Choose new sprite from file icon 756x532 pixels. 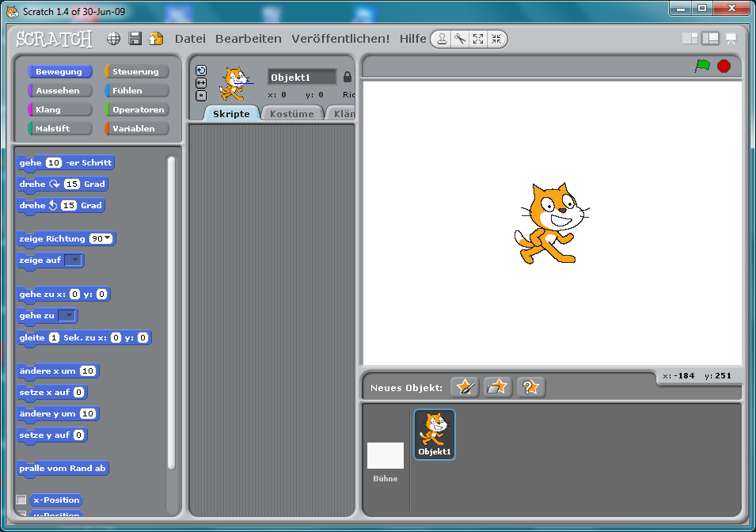[x=498, y=387]
